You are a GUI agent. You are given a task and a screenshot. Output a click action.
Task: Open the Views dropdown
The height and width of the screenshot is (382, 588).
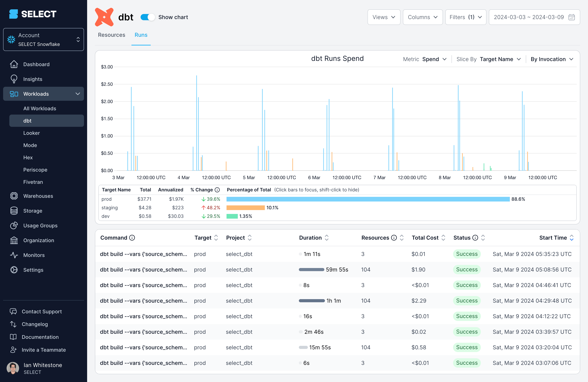point(384,17)
